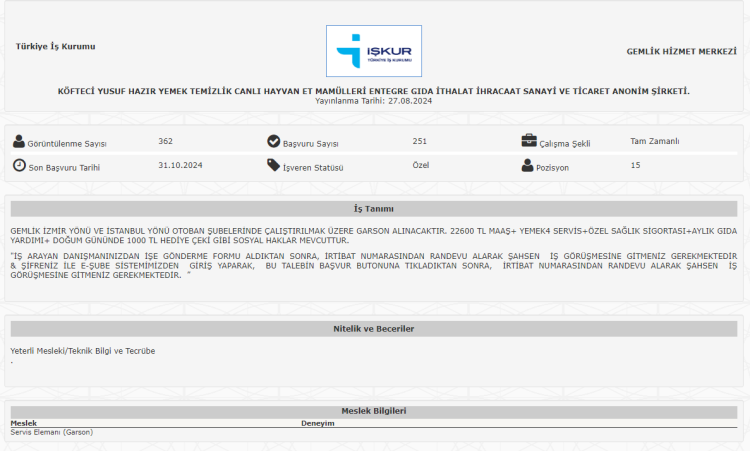This screenshot has height=451, width=750.
Task: Select the Servis Elemanı (Garson) row
Action: point(50,432)
